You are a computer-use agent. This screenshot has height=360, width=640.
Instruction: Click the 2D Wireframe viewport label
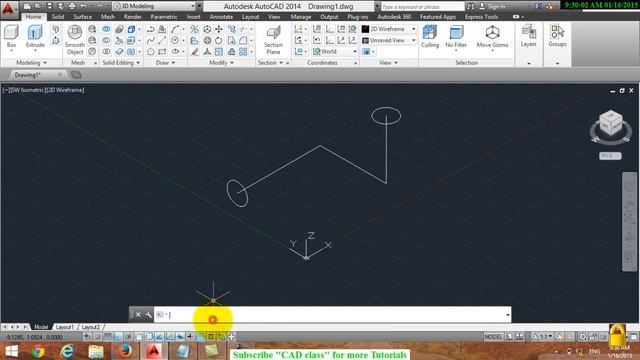[65, 90]
